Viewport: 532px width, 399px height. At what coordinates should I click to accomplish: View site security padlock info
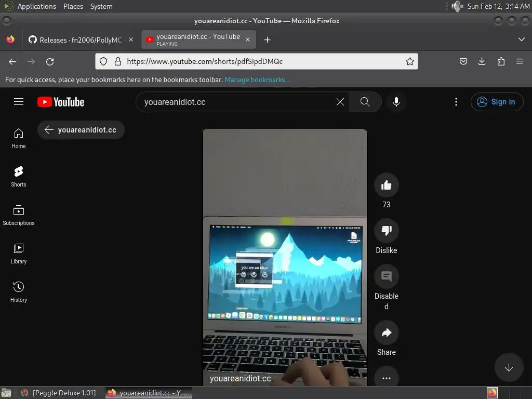pyautogui.click(x=118, y=61)
